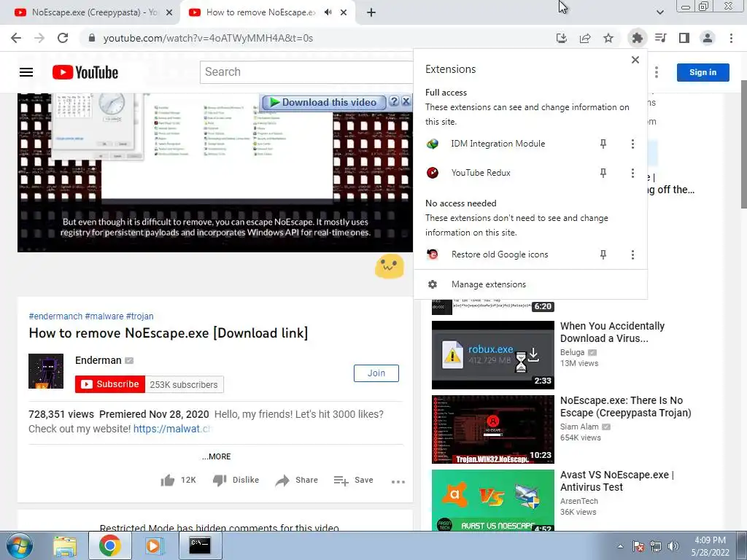The image size is (747, 560).
Task: Go forward with the forward arrow
Action: coord(39,38)
